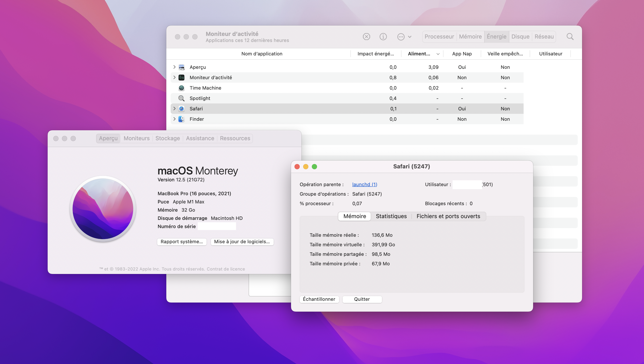
Task: Switch to the Stockage tab
Action: coord(168,139)
